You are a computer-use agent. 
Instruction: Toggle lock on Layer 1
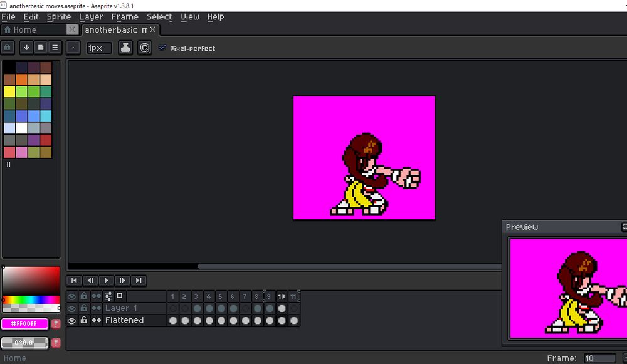(x=83, y=308)
